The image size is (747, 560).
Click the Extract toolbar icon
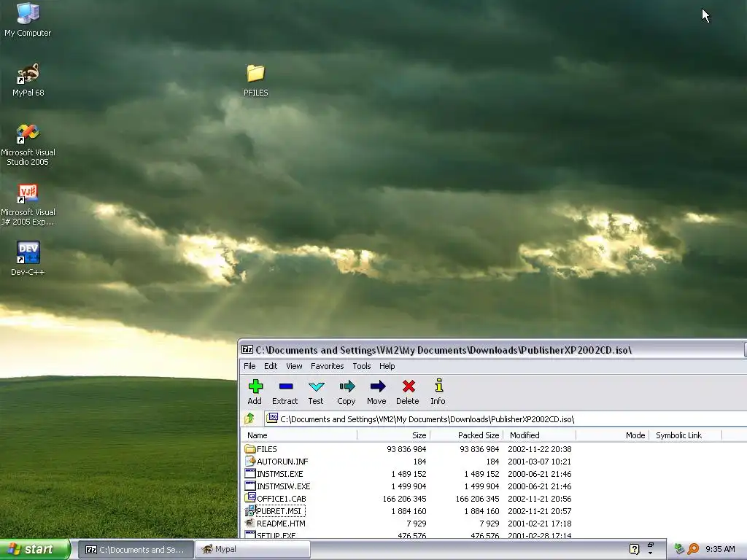point(285,386)
